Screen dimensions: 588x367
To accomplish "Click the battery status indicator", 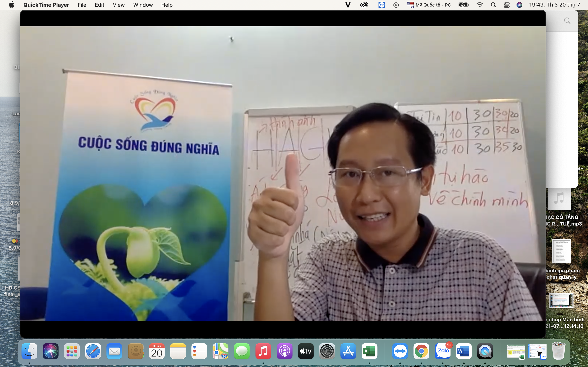I will [463, 5].
